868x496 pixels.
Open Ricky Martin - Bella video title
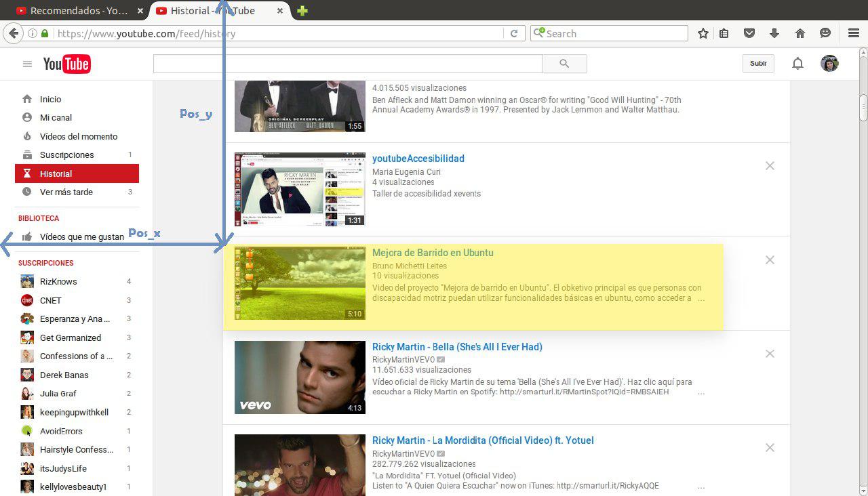[x=457, y=347]
